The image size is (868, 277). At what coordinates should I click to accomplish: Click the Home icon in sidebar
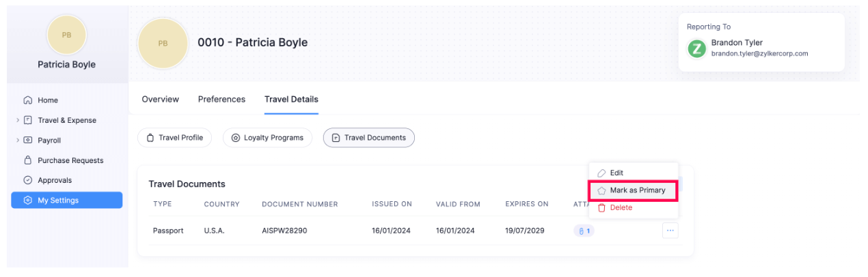(x=28, y=100)
